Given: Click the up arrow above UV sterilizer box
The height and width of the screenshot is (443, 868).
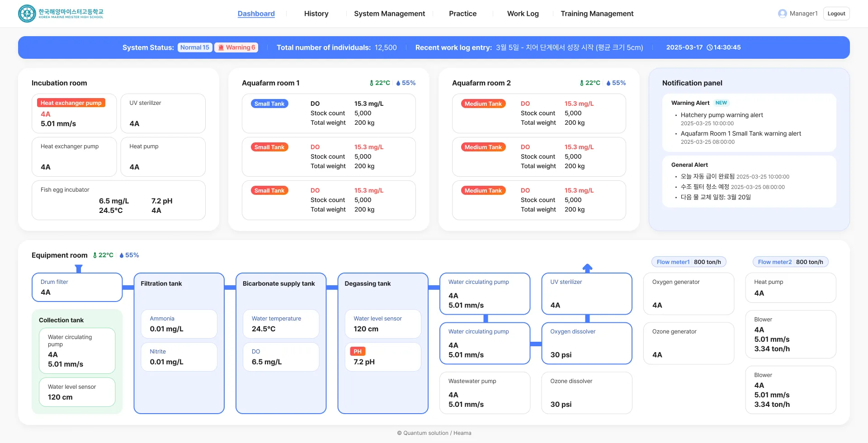Looking at the screenshot, I should [587, 268].
